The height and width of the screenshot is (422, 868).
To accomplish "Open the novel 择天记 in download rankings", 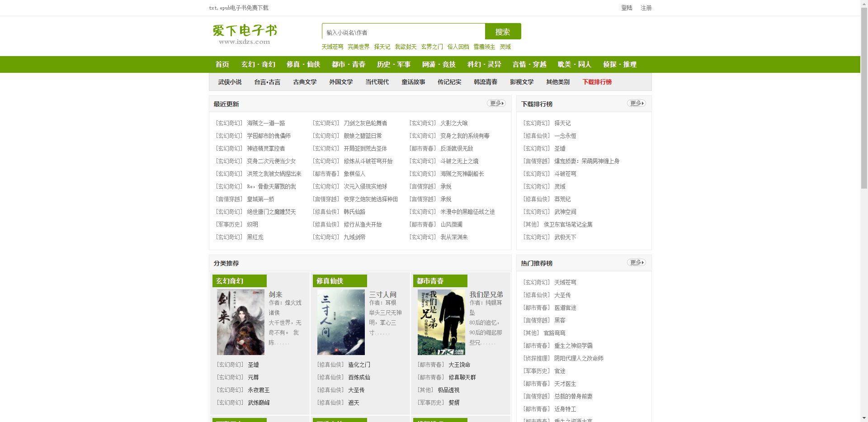I will pyautogui.click(x=562, y=123).
